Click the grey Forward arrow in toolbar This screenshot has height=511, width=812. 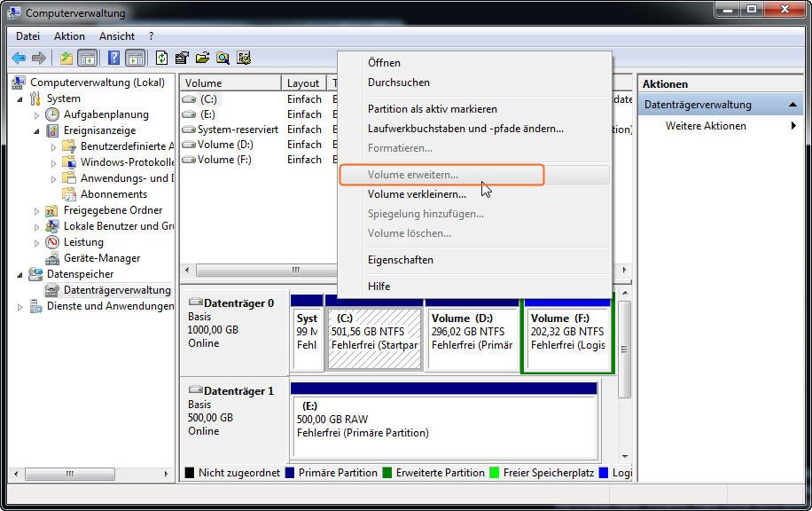click(x=39, y=58)
